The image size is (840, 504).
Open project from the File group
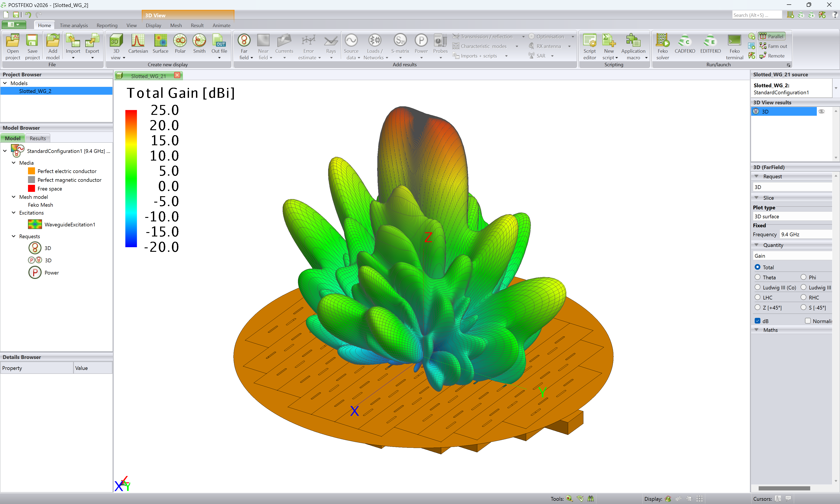pyautogui.click(x=12, y=47)
